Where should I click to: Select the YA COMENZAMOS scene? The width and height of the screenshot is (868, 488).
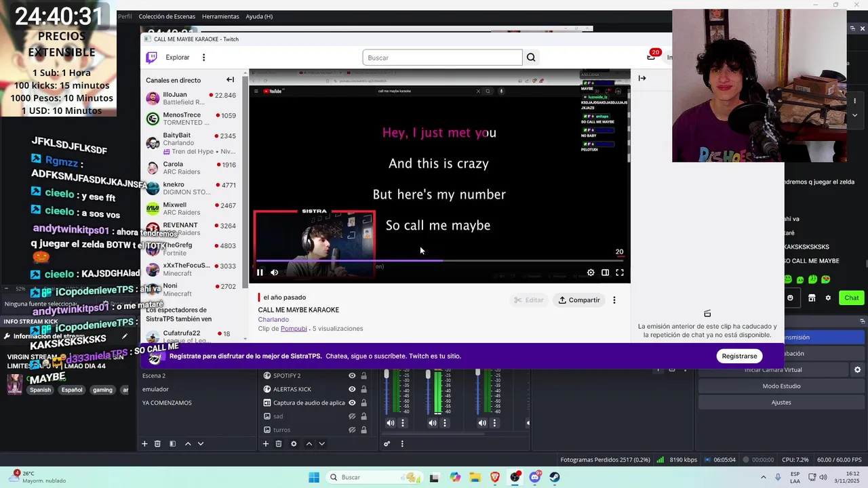click(167, 403)
